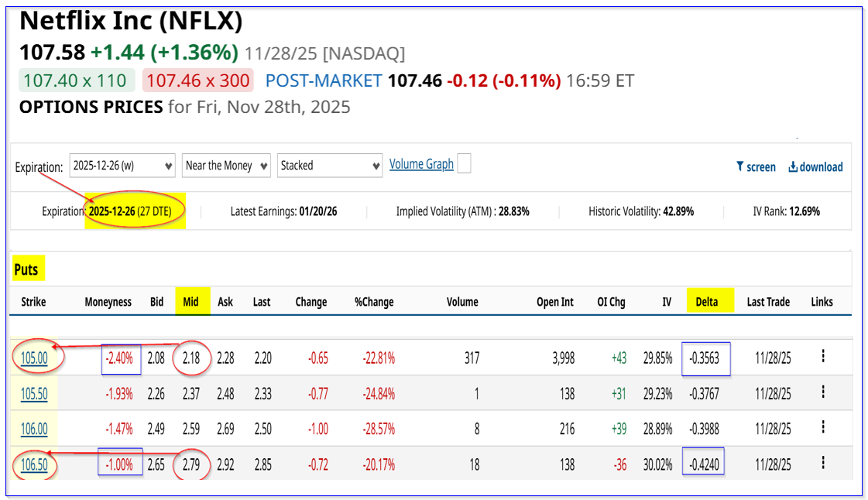Viewport: 868px width, 500px height.
Task: Sort by the Delta column header
Action: (x=708, y=302)
